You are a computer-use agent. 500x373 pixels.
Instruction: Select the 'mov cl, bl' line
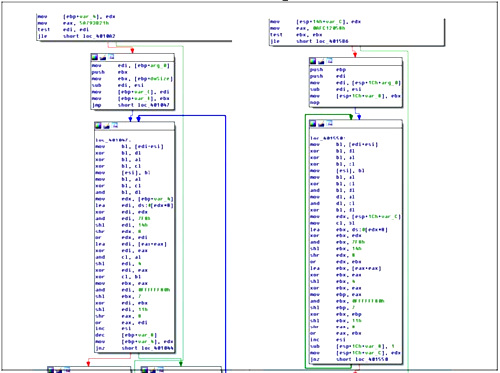[x=333, y=223]
